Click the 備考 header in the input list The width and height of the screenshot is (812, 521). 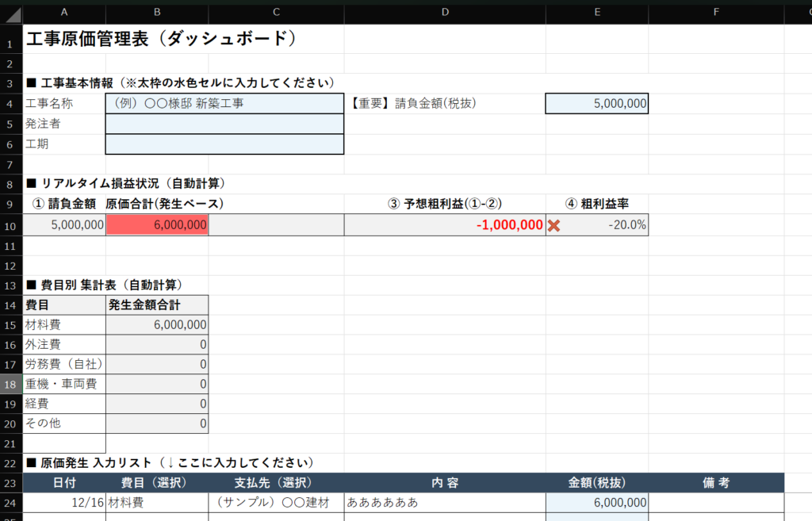(x=716, y=482)
